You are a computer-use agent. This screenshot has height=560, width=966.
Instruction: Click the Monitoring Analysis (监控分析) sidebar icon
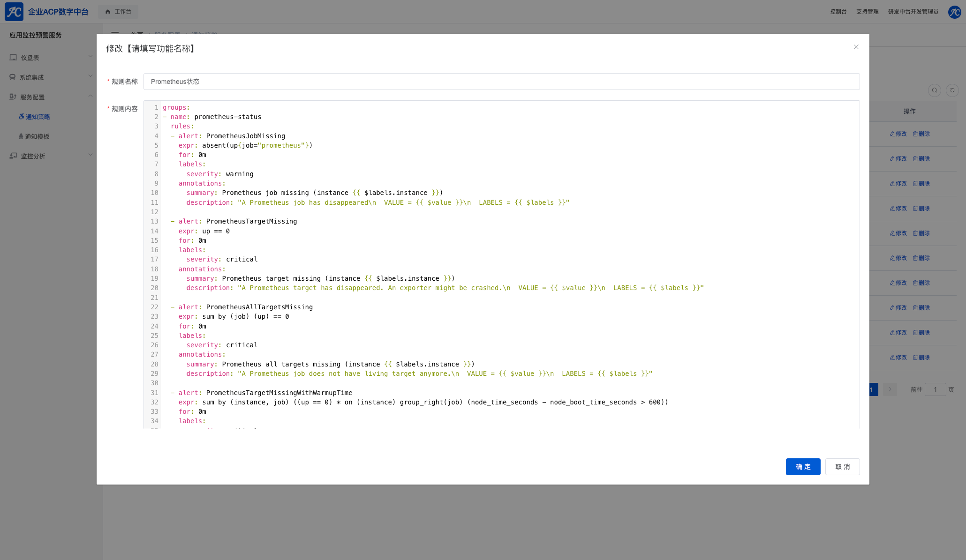click(x=13, y=156)
